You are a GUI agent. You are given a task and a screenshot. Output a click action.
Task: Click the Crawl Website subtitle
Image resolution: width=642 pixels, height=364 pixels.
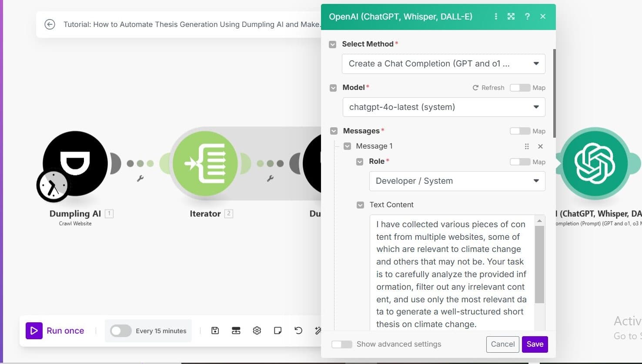coord(75,224)
